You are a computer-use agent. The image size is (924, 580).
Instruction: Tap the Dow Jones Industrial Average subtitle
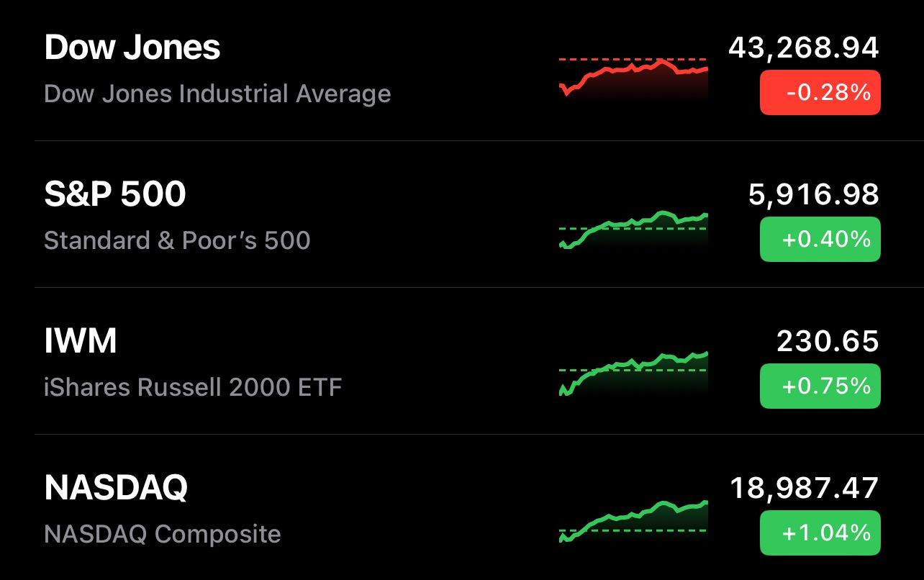[x=217, y=94]
